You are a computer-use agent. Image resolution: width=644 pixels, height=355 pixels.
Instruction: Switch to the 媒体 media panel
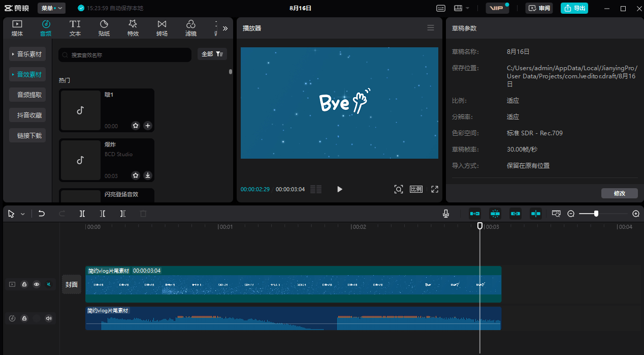point(17,27)
